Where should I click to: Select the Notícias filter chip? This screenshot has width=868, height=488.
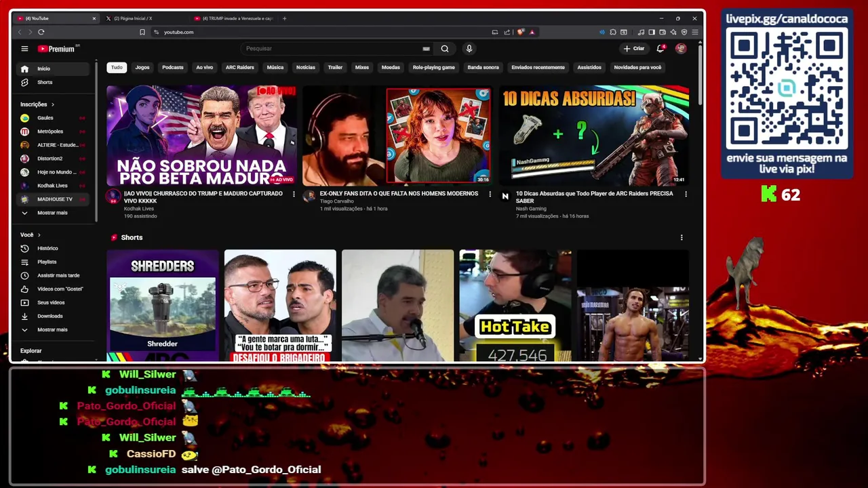[x=305, y=67]
